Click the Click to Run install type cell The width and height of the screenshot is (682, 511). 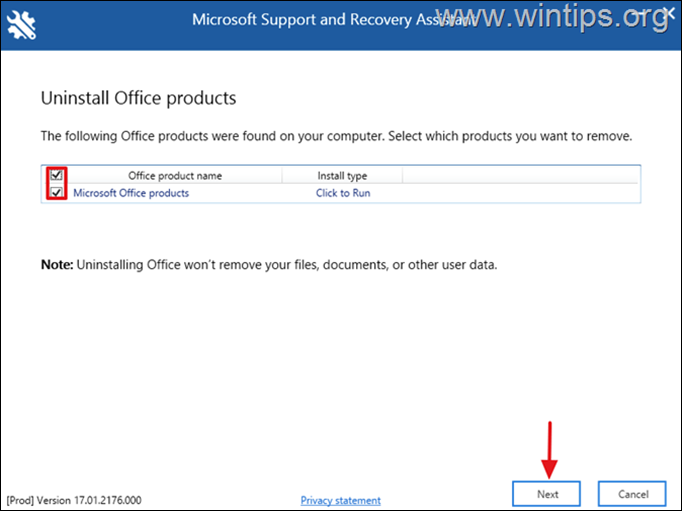click(343, 193)
